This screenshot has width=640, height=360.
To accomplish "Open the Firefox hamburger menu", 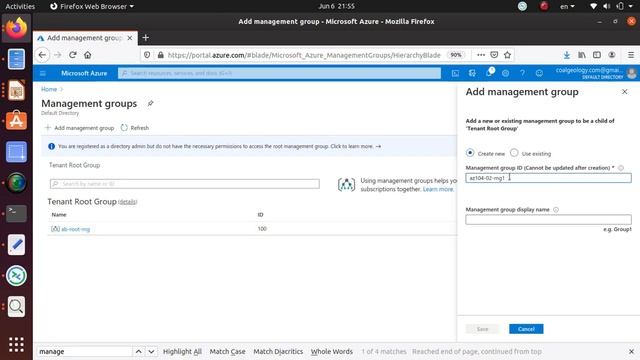I will point(631,55).
